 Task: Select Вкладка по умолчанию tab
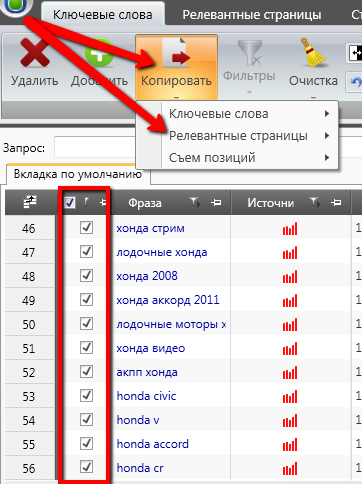[78, 174]
